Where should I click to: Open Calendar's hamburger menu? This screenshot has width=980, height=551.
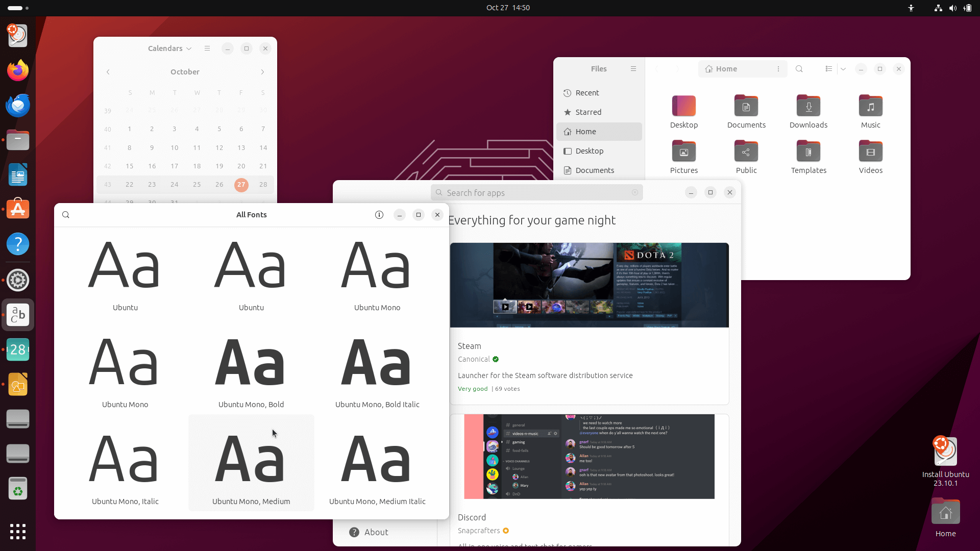(x=207, y=48)
